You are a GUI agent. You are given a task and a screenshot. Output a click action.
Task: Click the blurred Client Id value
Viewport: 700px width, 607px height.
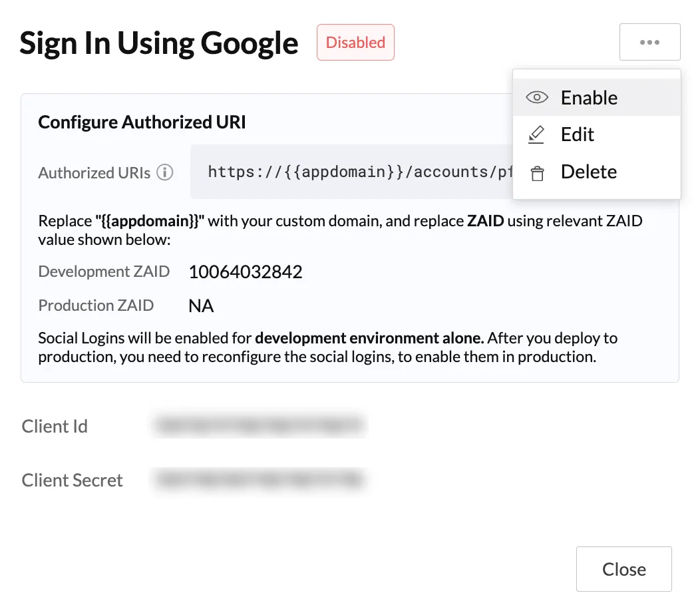tap(259, 426)
